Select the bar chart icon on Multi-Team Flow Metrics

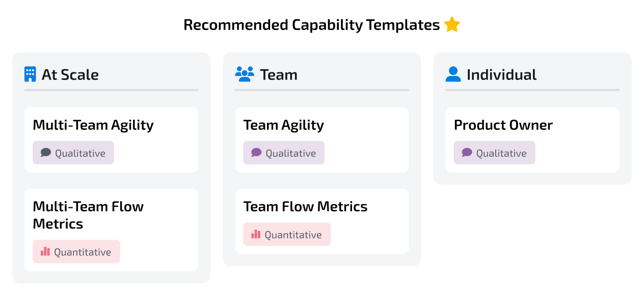[44, 251]
